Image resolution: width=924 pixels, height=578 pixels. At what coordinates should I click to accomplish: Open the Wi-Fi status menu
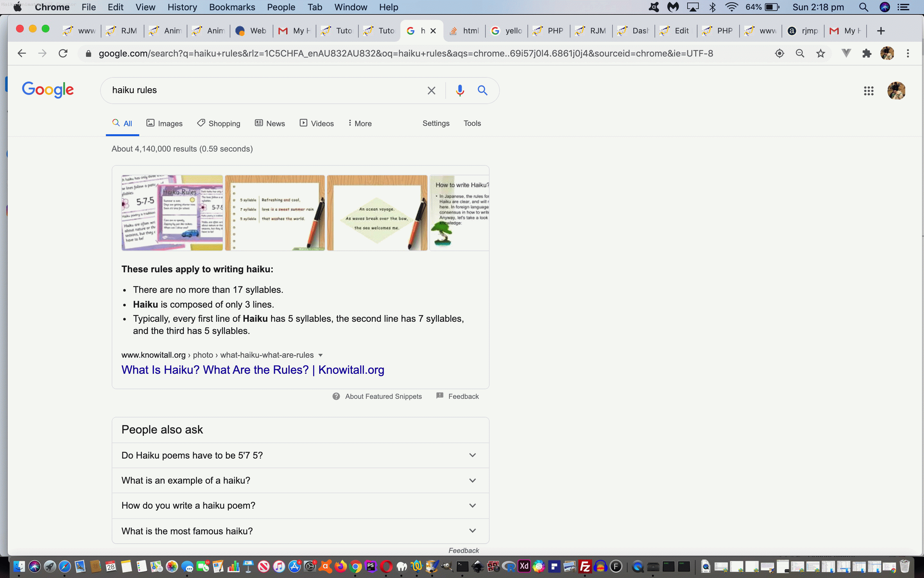(x=732, y=7)
